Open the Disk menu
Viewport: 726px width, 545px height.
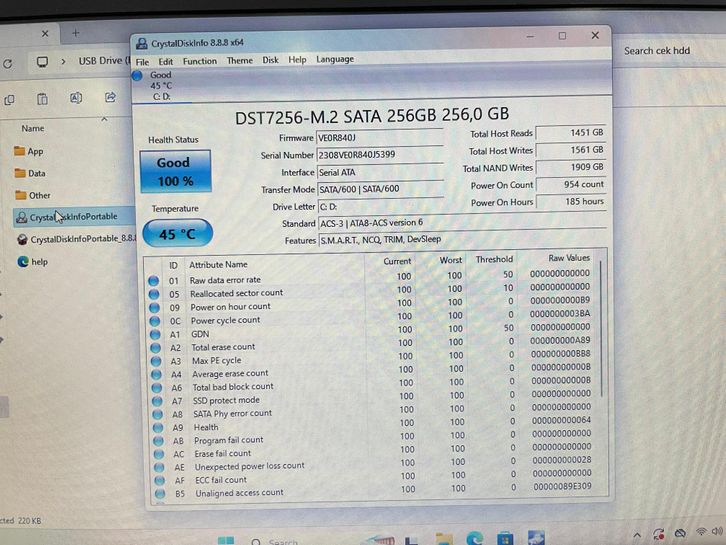(270, 60)
